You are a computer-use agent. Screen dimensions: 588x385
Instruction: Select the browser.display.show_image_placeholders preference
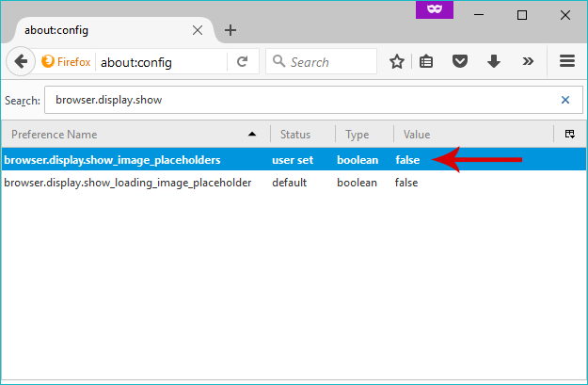click(x=112, y=160)
